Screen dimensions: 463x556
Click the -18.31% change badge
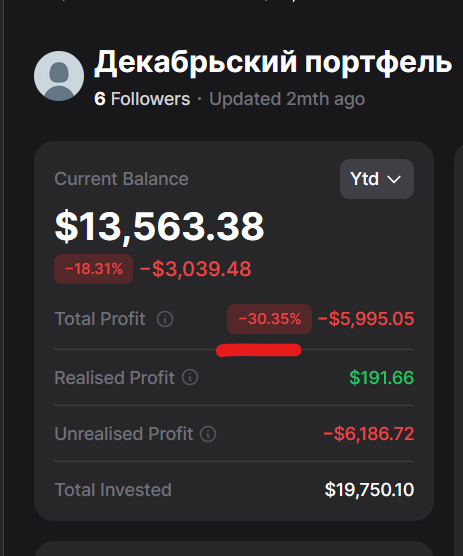tap(94, 269)
